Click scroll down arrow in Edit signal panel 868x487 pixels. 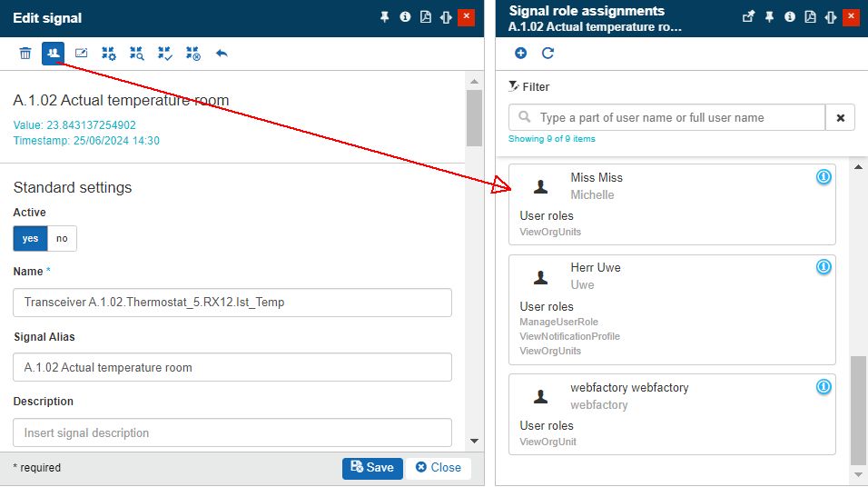coord(474,441)
